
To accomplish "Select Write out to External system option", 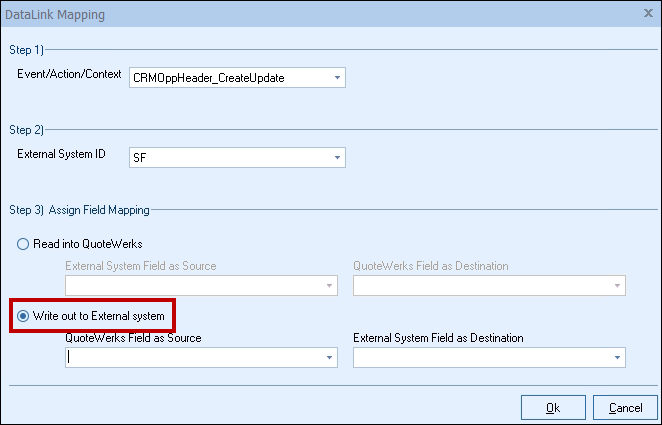I will [22, 316].
